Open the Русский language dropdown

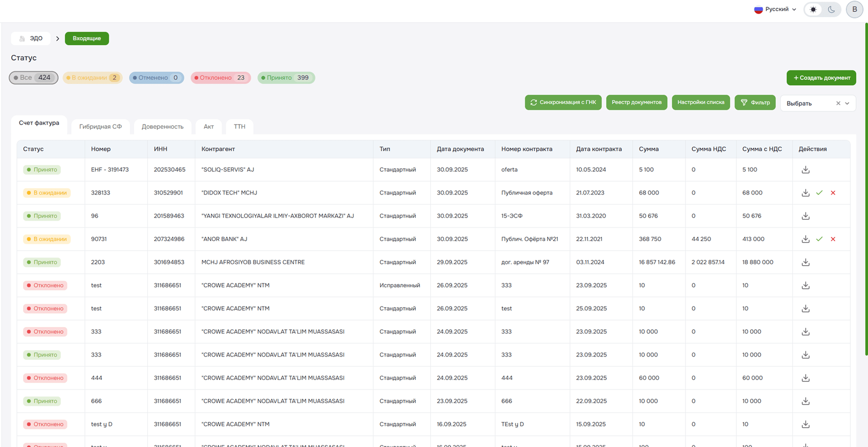pos(775,9)
